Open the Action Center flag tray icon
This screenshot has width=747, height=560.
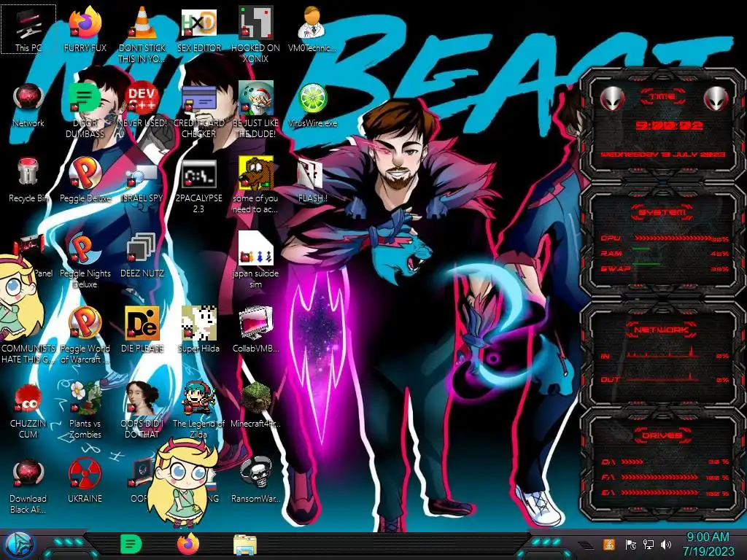[631, 545]
